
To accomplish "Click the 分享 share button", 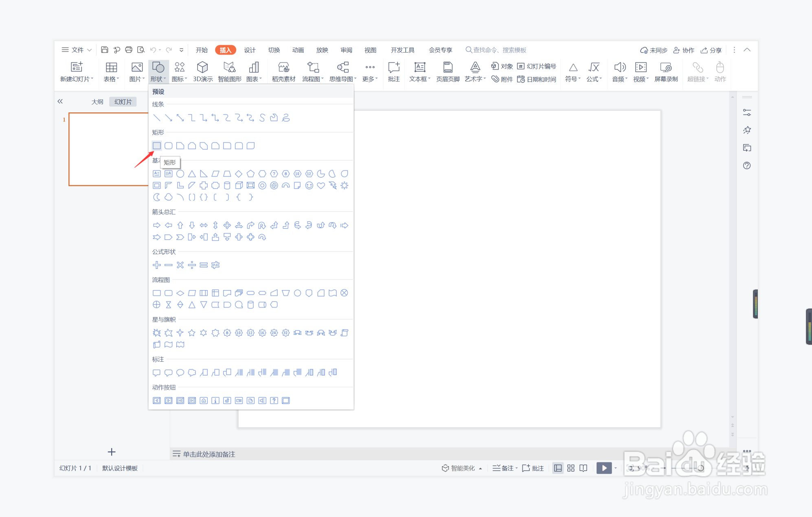I will click(711, 50).
